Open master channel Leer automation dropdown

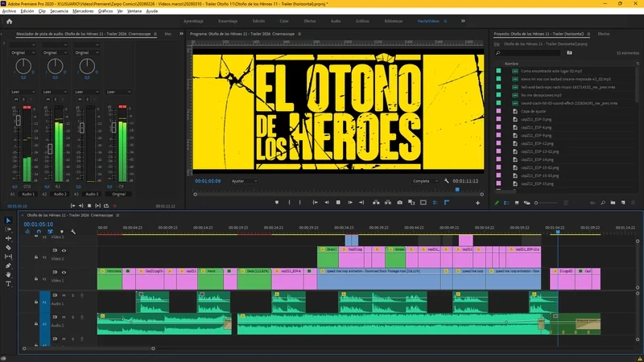pyautogui.click(x=118, y=92)
